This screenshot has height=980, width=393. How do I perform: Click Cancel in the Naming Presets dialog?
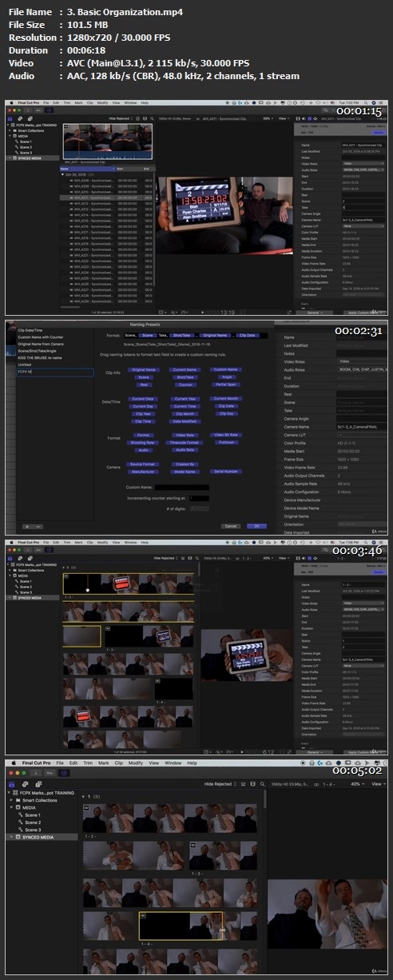[231, 526]
